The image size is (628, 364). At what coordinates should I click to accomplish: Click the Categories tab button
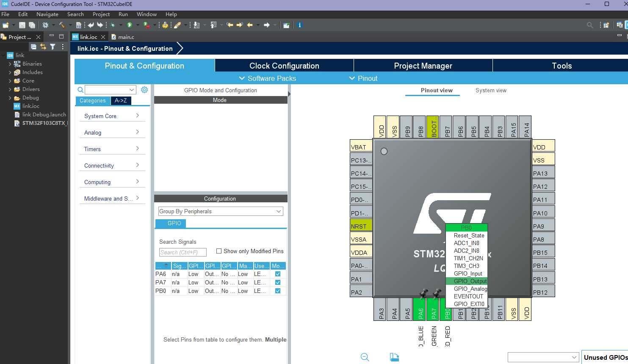tap(93, 100)
